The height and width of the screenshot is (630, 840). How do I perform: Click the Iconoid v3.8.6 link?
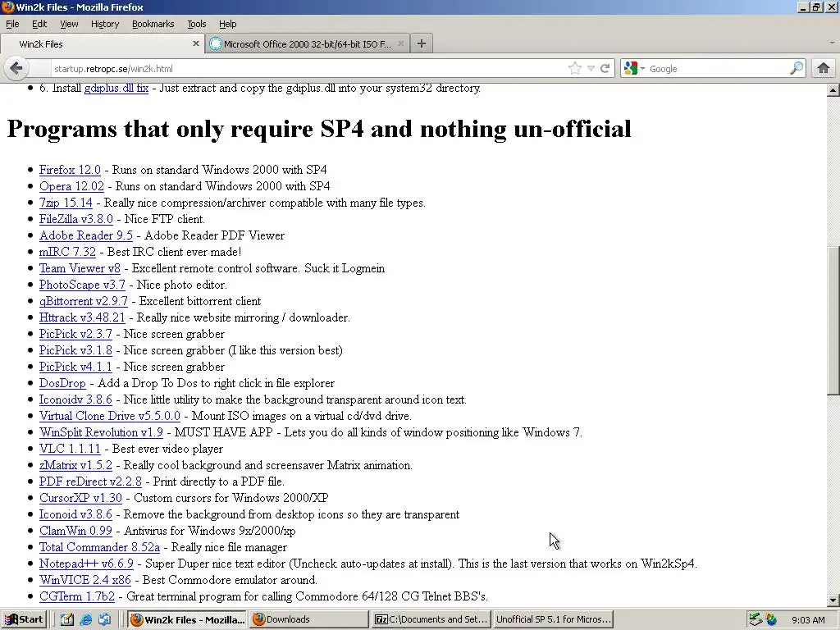pos(75,515)
